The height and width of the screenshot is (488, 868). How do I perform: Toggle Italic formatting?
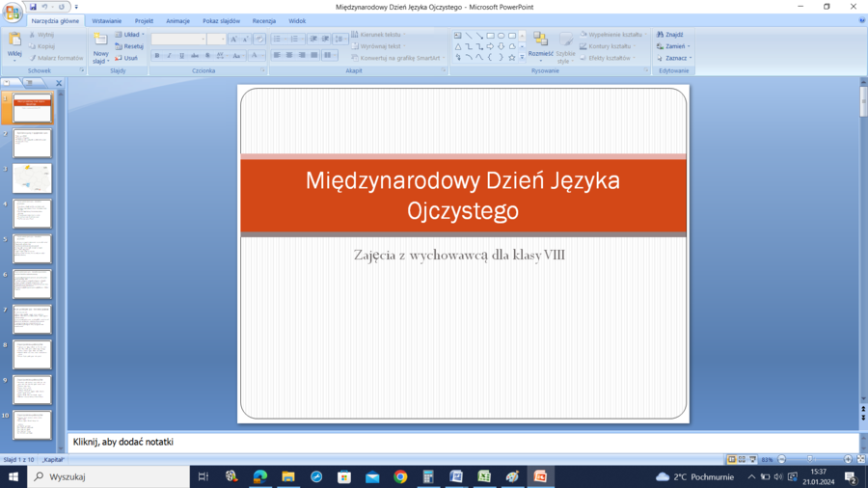click(170, 55)
